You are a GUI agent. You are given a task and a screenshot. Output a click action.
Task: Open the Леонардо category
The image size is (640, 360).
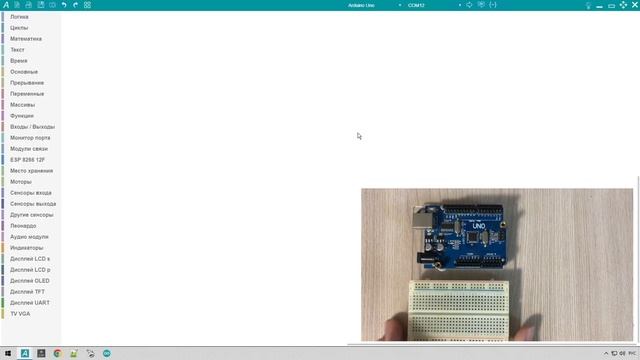[x=23, y=226]
